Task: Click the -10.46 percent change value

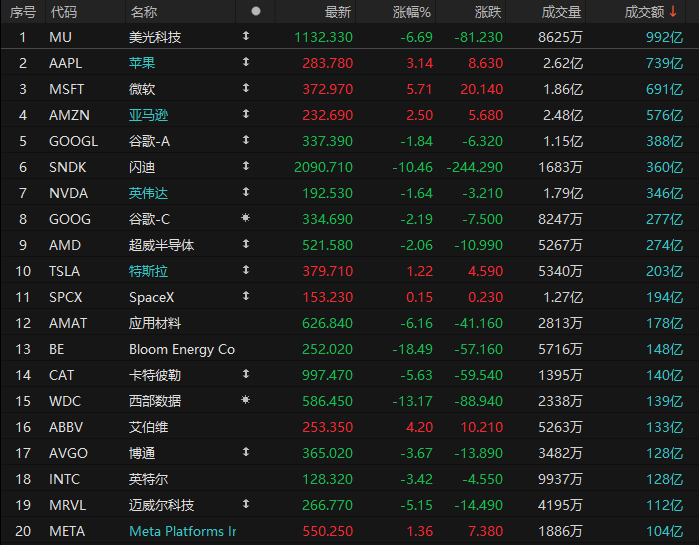Action: tap(412, 168)
